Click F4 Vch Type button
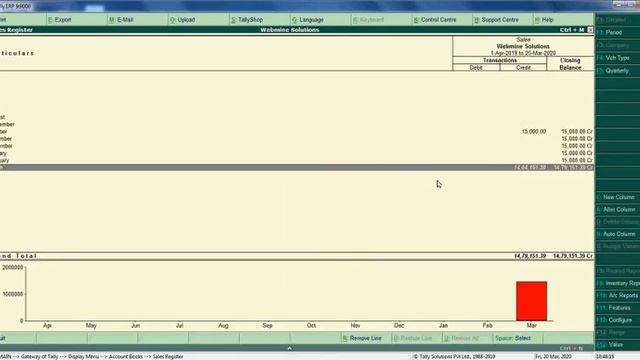This screenshot has height=360, width=640. click(x=618, y=58)
